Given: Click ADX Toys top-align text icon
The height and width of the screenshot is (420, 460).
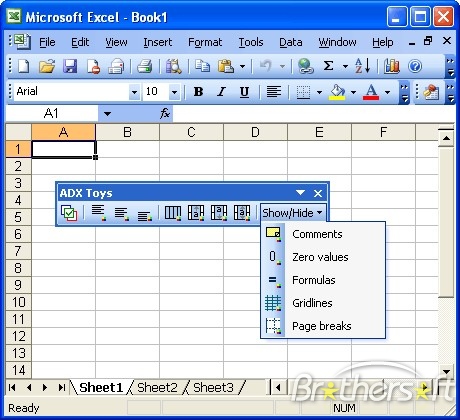Looking at the screenshot, I should coord(99,213).
